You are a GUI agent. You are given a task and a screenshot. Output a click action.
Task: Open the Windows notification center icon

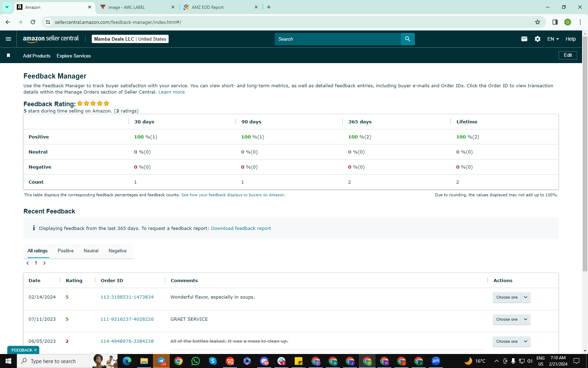[x=576, y=361]
